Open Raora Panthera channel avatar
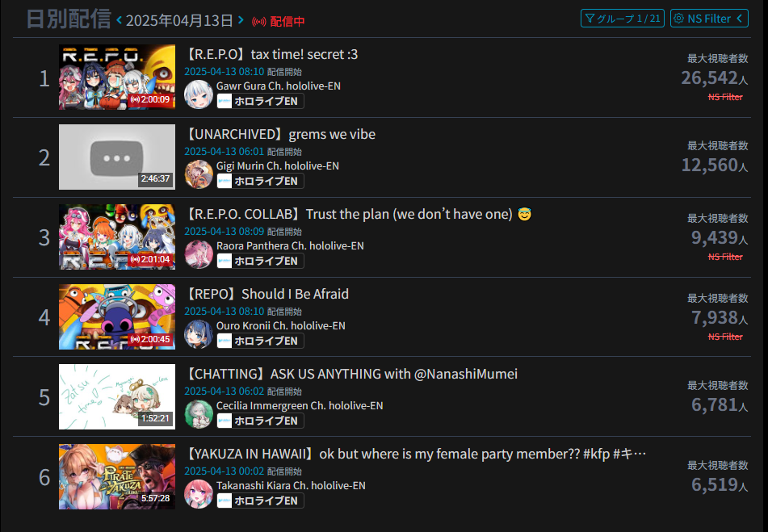Image resolution: width=768 pixels, height=532 pixels. pyautogui.click(x=199, y=253)
